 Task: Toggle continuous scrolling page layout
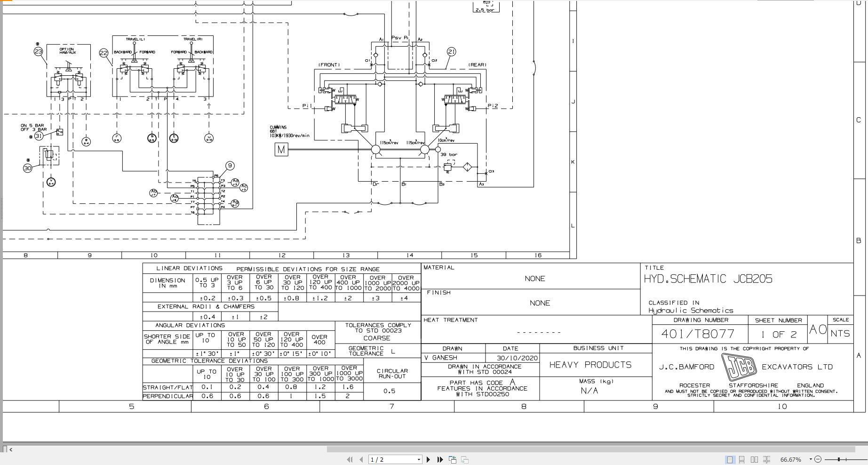(x=742, y=459)
